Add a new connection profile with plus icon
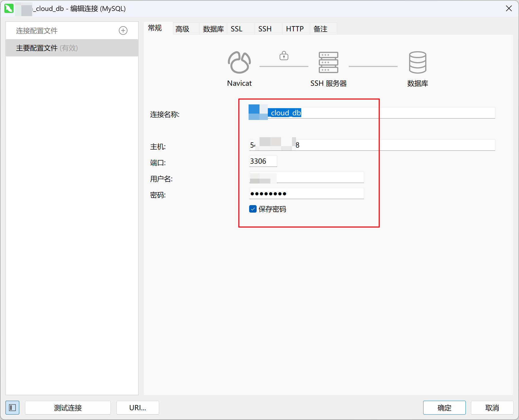Viewport: 519px width, 420px height. [x=123, y=30]
